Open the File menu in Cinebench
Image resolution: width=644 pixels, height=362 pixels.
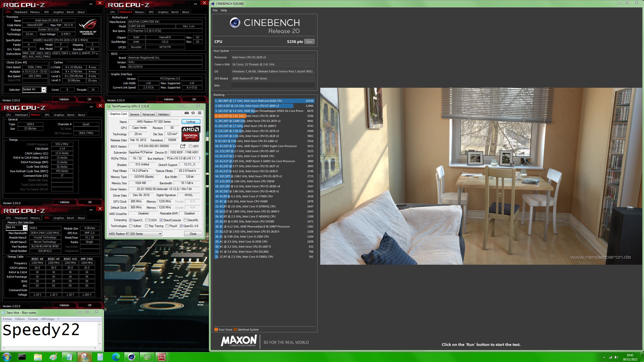[x=215, y=10]
